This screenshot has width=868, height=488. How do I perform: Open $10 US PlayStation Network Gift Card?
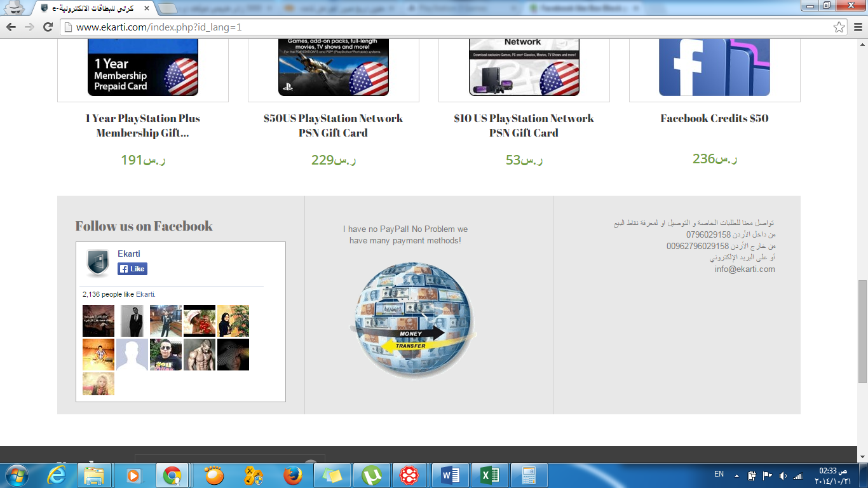point(524,125)
